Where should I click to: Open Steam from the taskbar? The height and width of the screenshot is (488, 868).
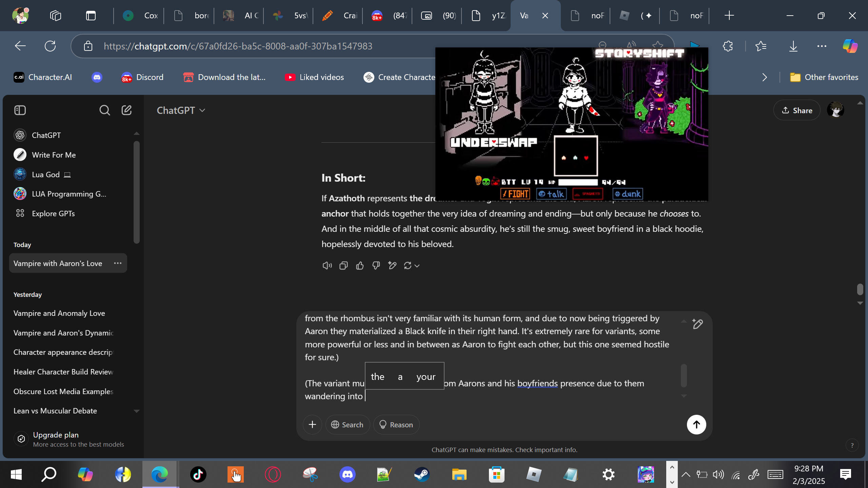tap(422, 474)
